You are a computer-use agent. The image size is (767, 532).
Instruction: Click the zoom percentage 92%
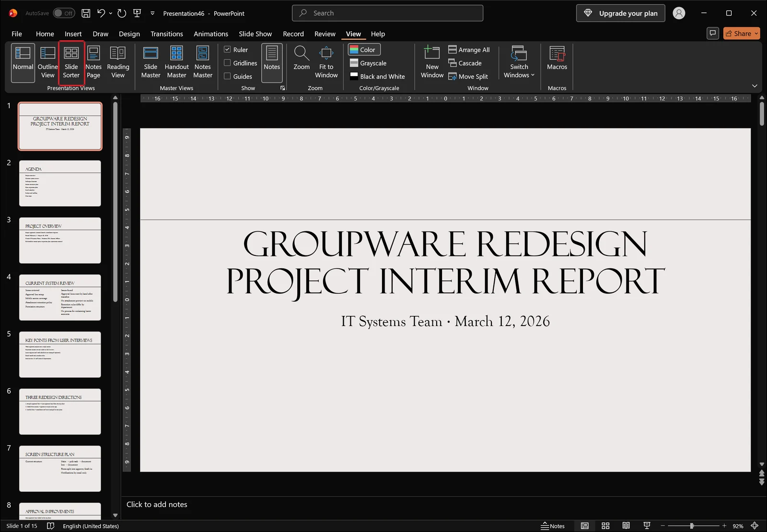tap(738, 526)
